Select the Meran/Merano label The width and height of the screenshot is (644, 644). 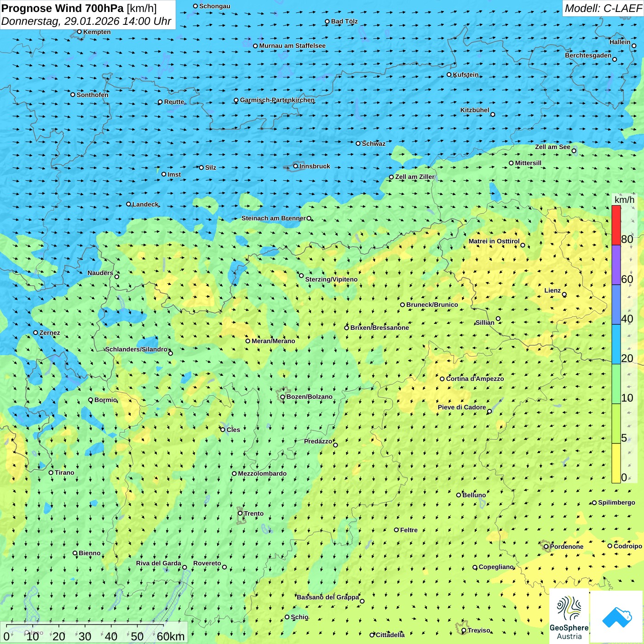coord(273,341)
